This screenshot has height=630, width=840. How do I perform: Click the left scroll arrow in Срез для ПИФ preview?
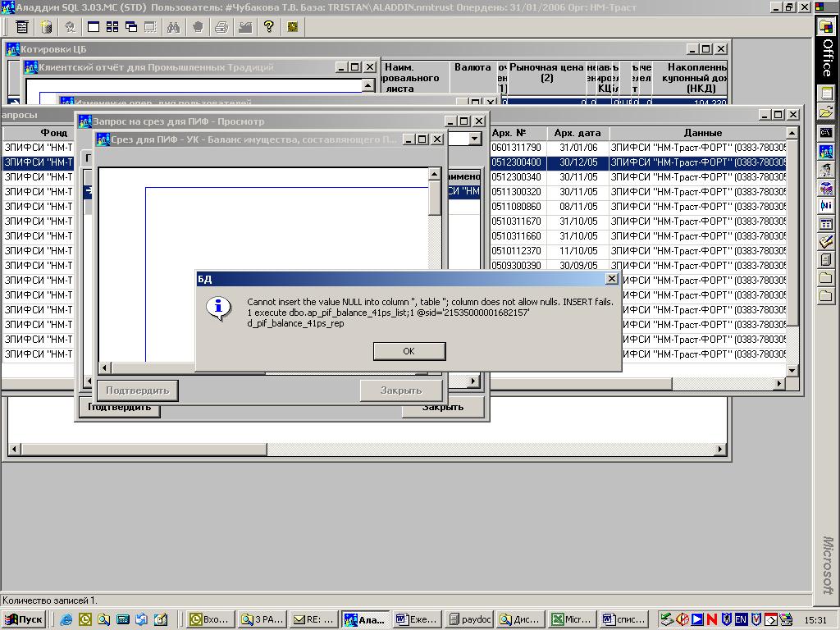[x=105, y=367]
